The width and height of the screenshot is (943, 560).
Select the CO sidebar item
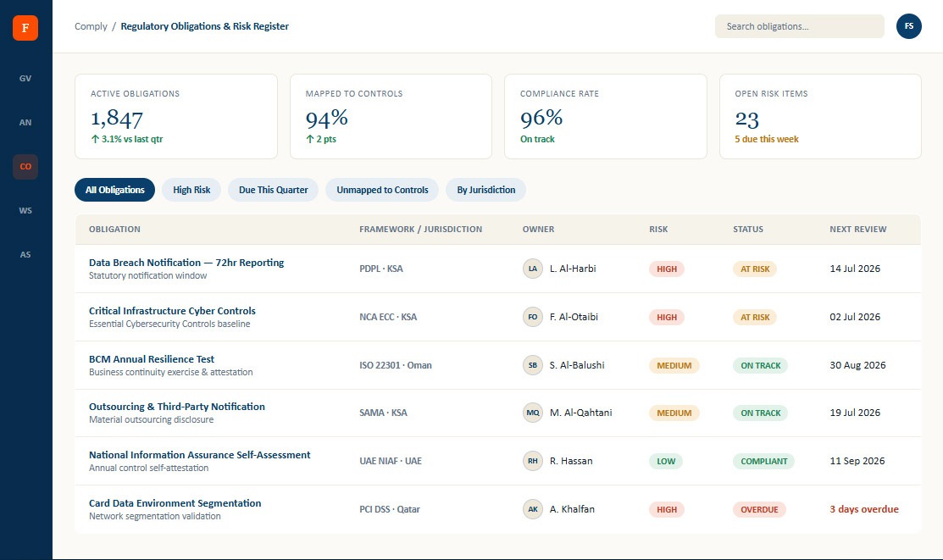[25, 167]
